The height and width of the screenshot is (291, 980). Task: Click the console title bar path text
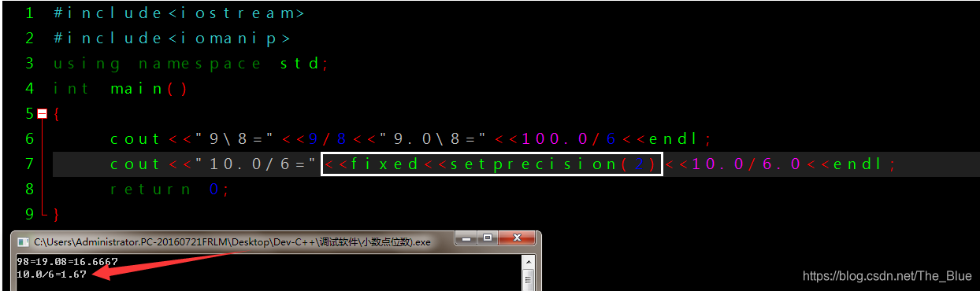click(x=232, y=242)
